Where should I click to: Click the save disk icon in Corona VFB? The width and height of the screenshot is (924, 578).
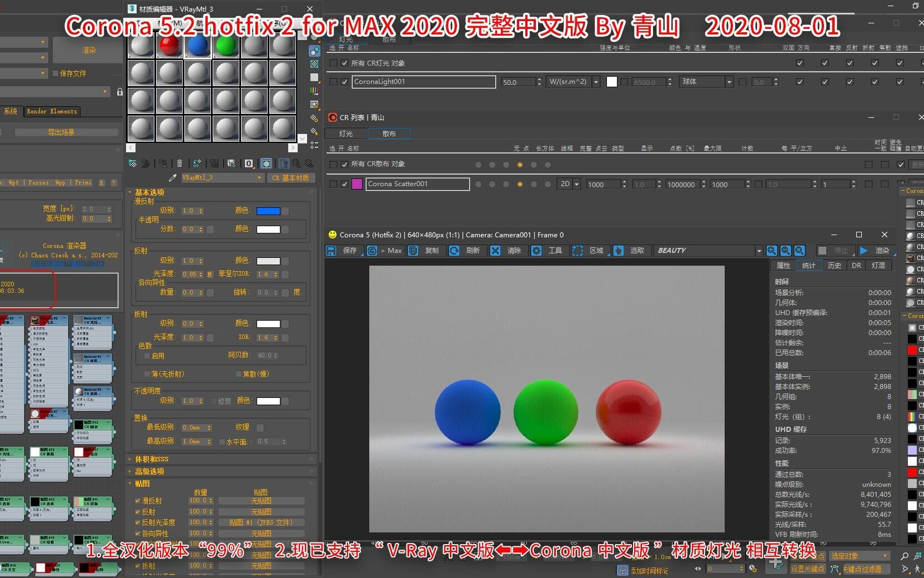331,251
